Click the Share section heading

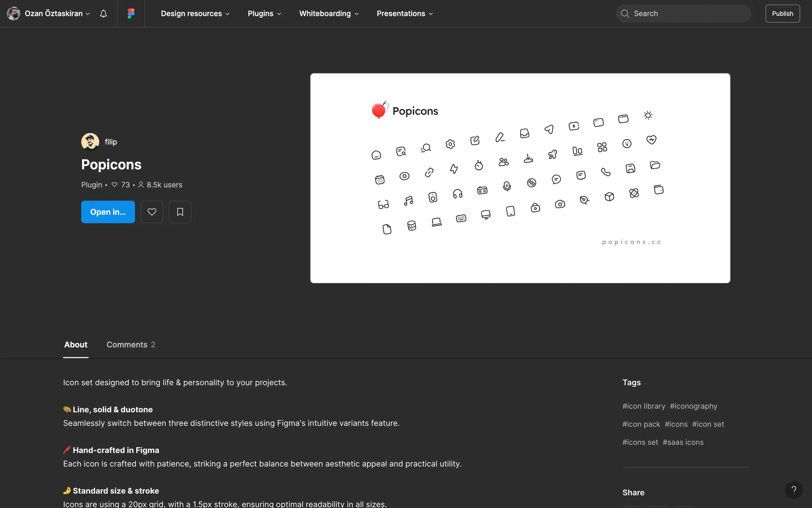633,492
